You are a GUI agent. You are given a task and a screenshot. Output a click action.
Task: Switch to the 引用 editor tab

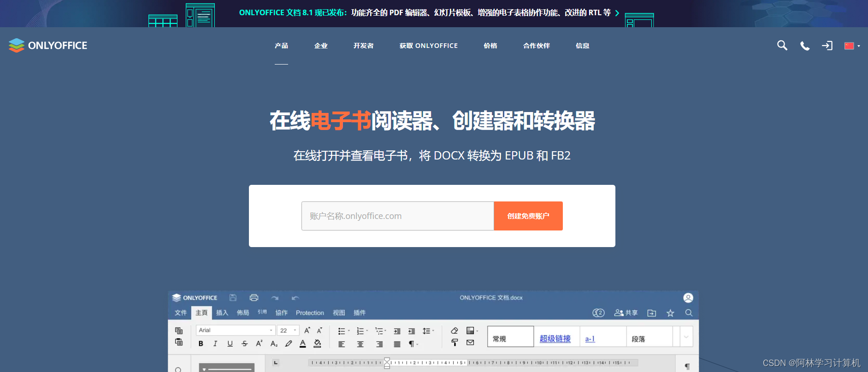pyautogui.click(x=262, y=312)
